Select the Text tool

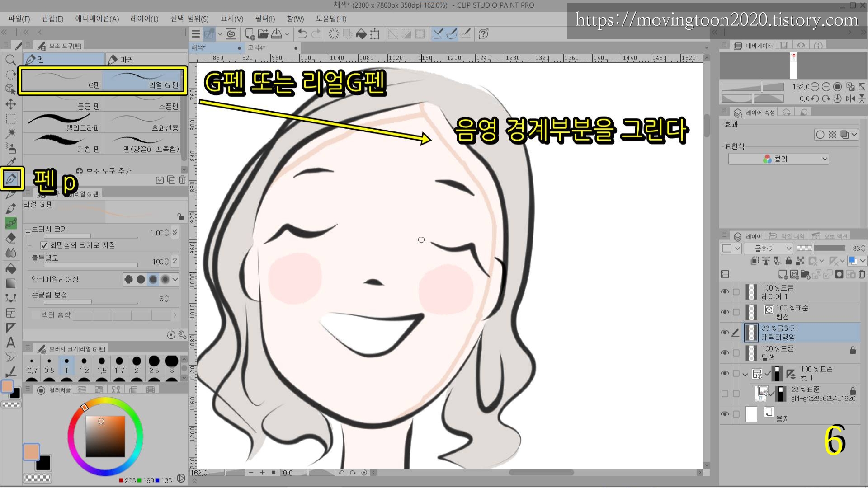[11, 343]
